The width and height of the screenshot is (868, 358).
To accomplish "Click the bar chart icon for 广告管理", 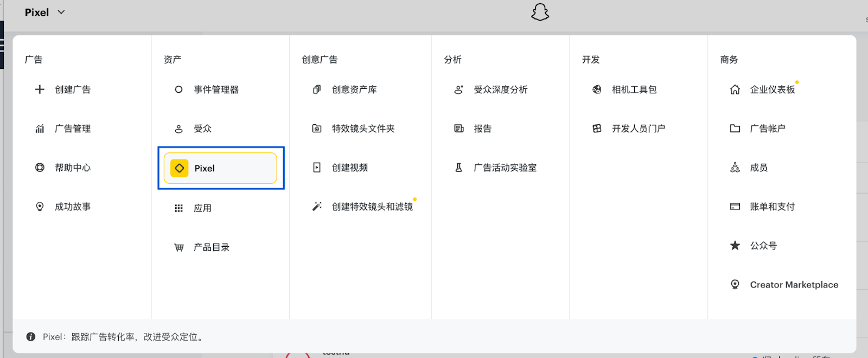I will (40, 129).
